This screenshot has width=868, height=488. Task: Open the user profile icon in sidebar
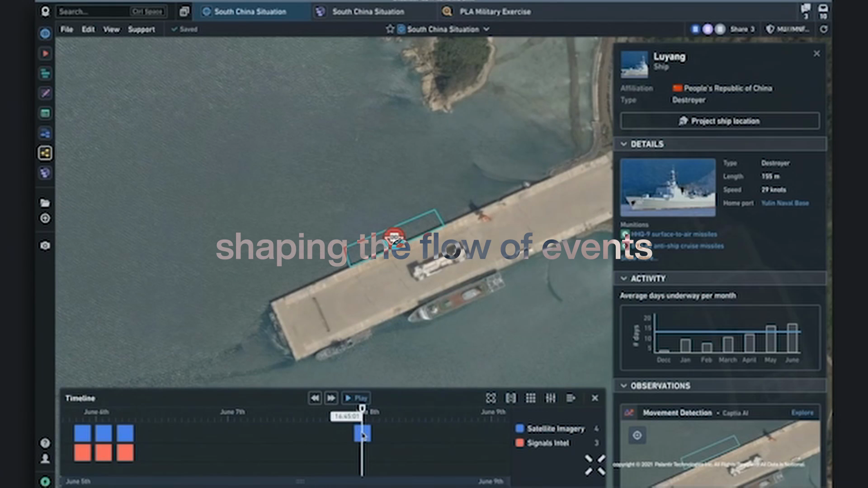point(45,459)
